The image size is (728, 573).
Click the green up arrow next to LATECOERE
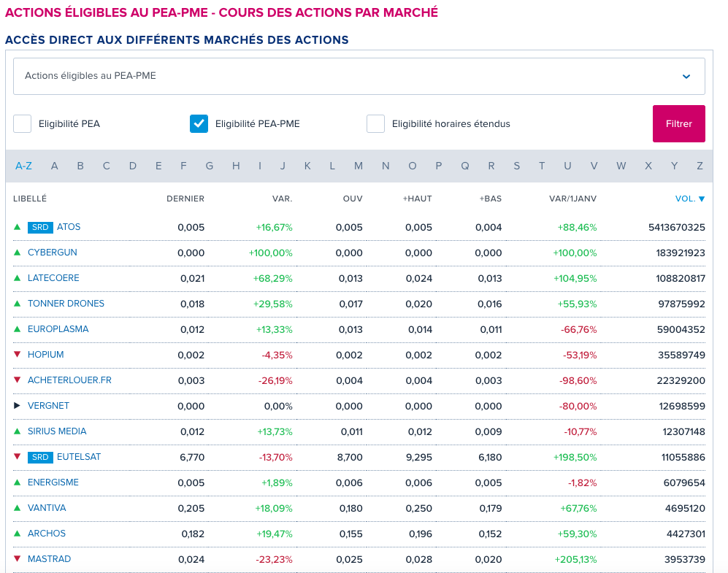pos(18,278)
